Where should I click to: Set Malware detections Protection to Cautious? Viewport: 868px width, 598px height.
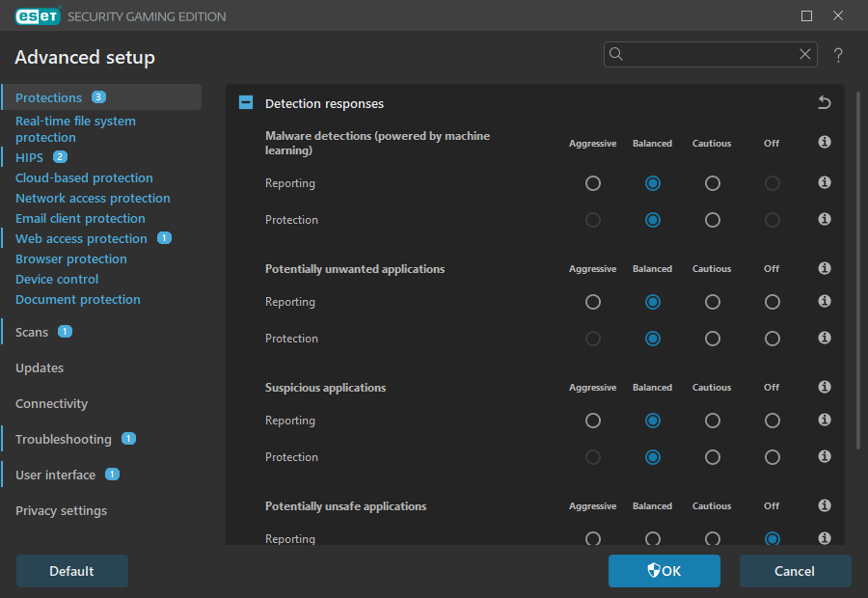coord(713,220)
